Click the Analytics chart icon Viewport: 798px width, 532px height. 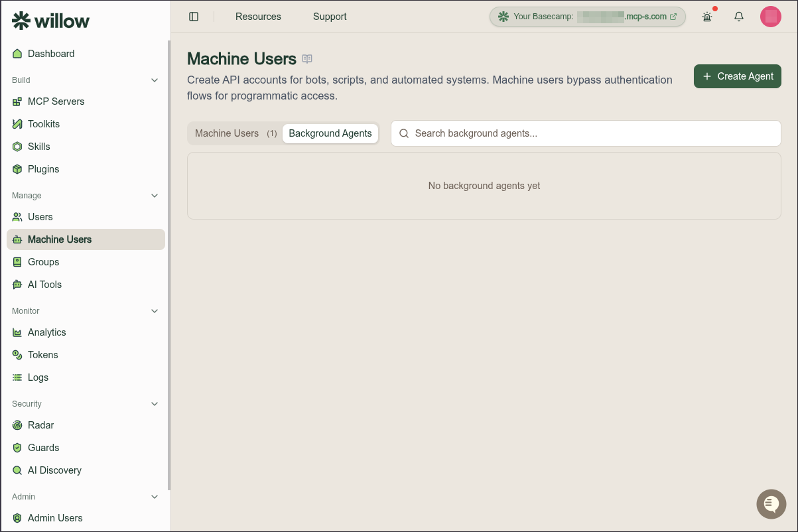click(17, 332)
